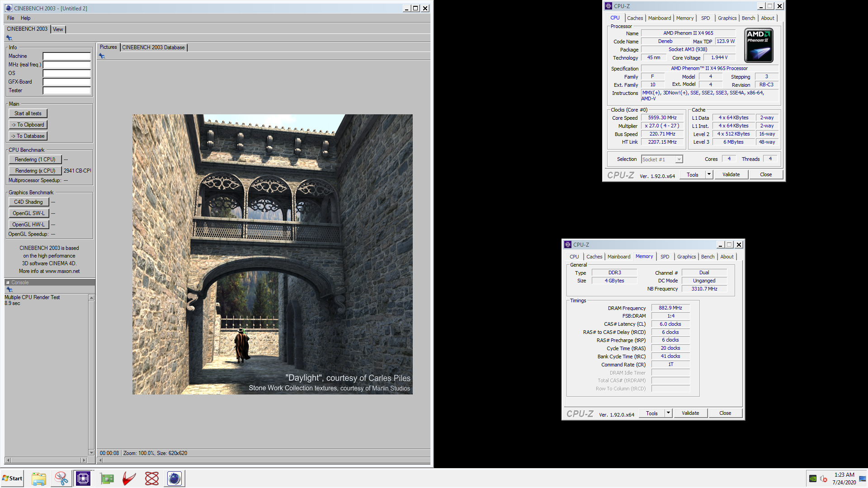The height and width of the screenshot is (488, 868).
Task: Click the Tester input field
Action: point(67,91)
